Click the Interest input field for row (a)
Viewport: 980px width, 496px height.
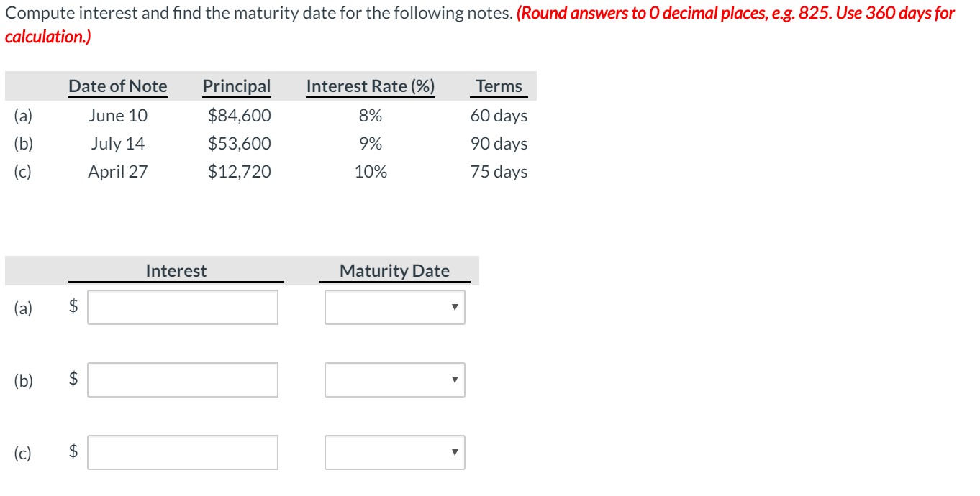[182, 307]
